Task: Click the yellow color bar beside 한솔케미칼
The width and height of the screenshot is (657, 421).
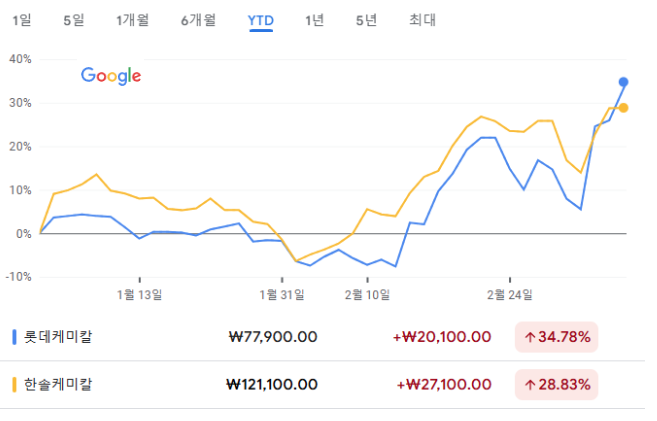Action: [x=14, y=385]
